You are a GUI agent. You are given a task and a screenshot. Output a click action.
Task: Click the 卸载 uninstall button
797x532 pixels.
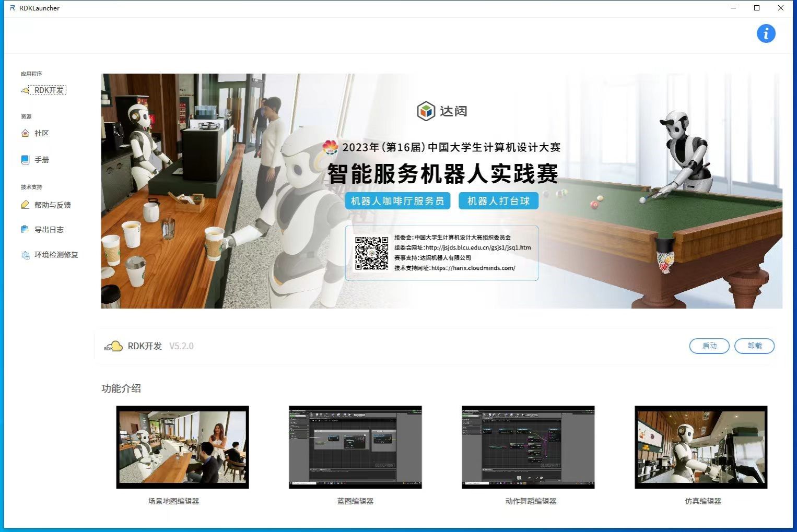click(x=754, y=346)
